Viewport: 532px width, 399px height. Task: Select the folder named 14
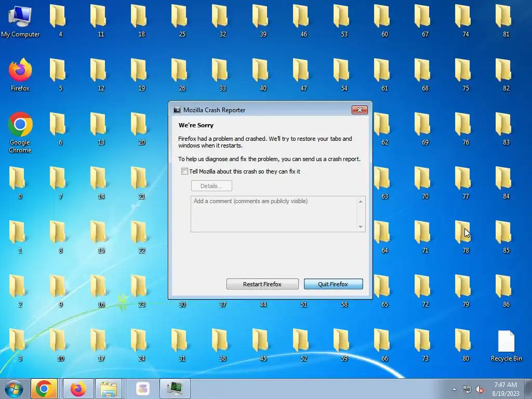(x=99, y=183)
